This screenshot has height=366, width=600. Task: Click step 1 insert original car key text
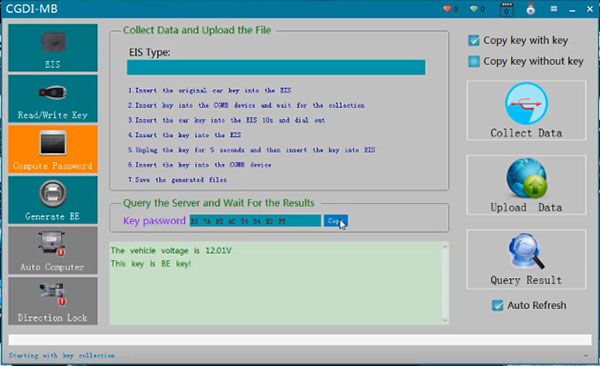point(209,91)
